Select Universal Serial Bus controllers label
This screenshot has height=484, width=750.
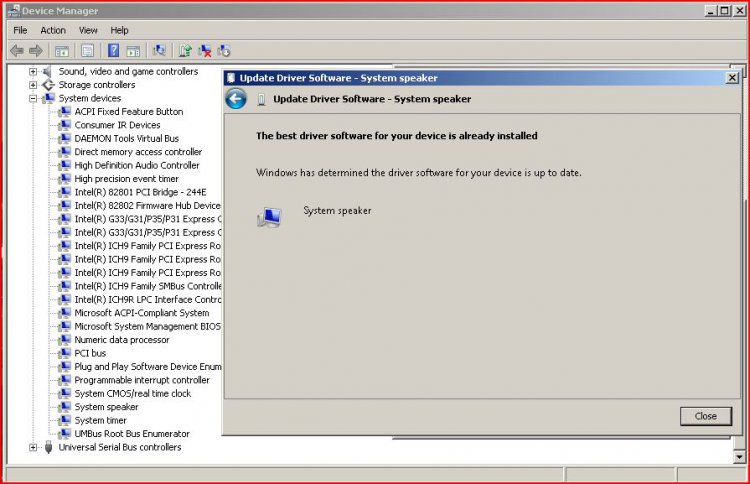point(120,447)
